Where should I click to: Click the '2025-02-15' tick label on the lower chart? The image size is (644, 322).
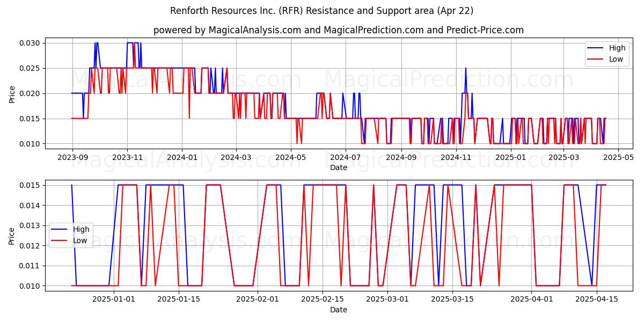[x=323, y=299]
